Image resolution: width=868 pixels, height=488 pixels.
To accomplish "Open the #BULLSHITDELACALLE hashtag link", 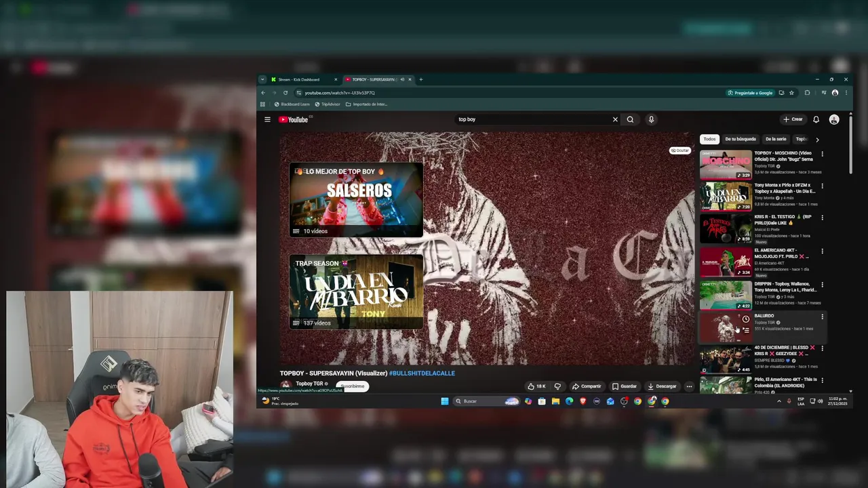I will (422, 373).
